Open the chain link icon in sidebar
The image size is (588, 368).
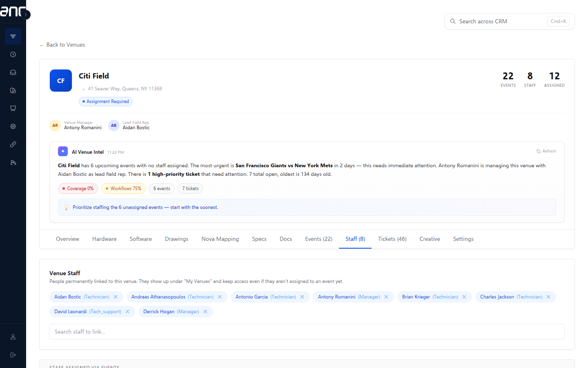pyautogui.click(x=13, y=144)
